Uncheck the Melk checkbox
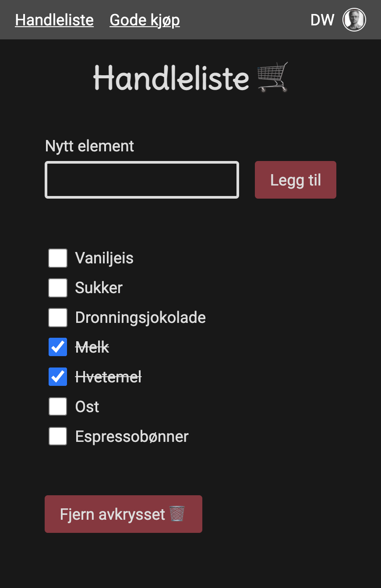 (x=57, y=347)
